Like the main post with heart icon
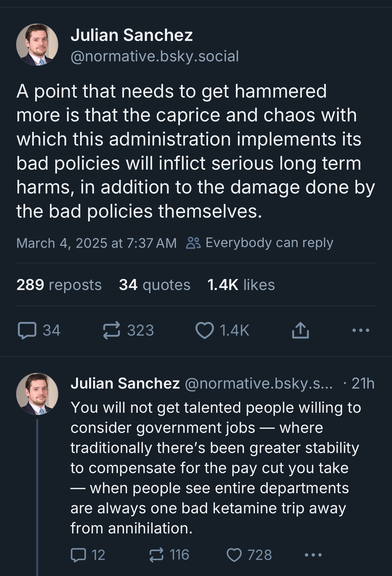 [x=205, y=330]
